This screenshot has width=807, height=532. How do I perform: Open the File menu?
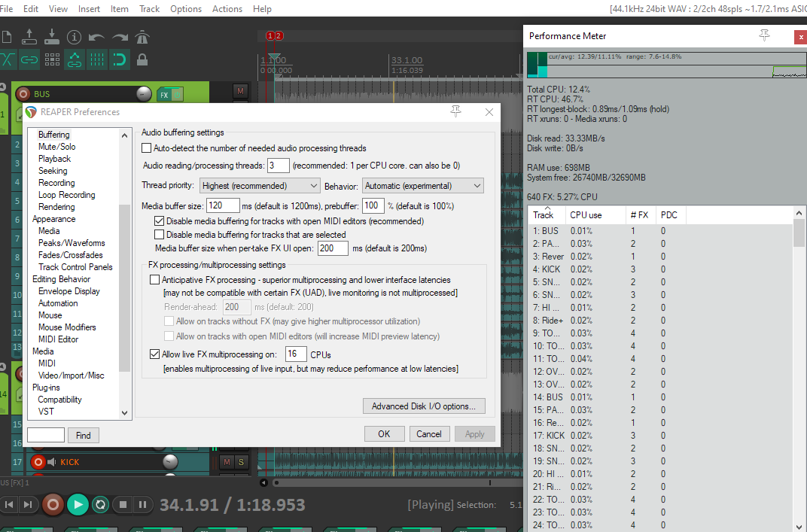tap(6, 9)
